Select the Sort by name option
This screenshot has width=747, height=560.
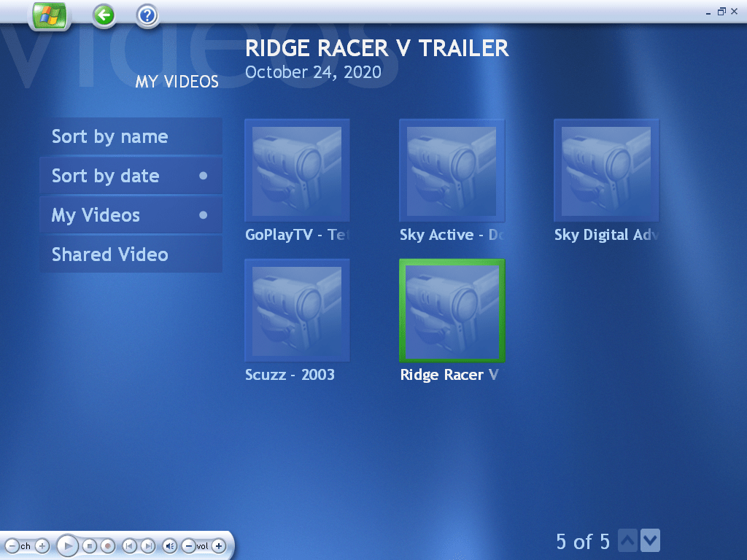[x=131, y=136]
